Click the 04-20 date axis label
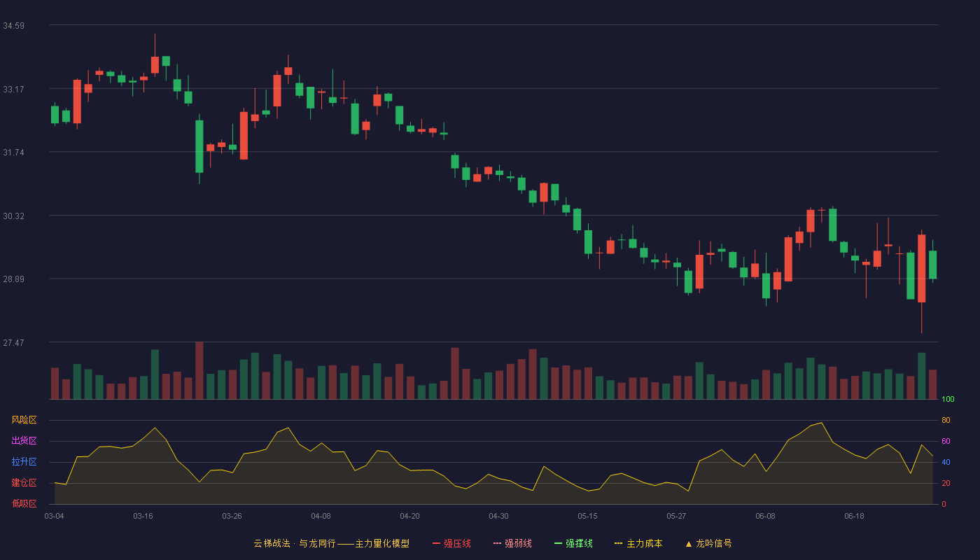Image resolution: width=980 pixels, height=560 pixels. pos(409,516)
